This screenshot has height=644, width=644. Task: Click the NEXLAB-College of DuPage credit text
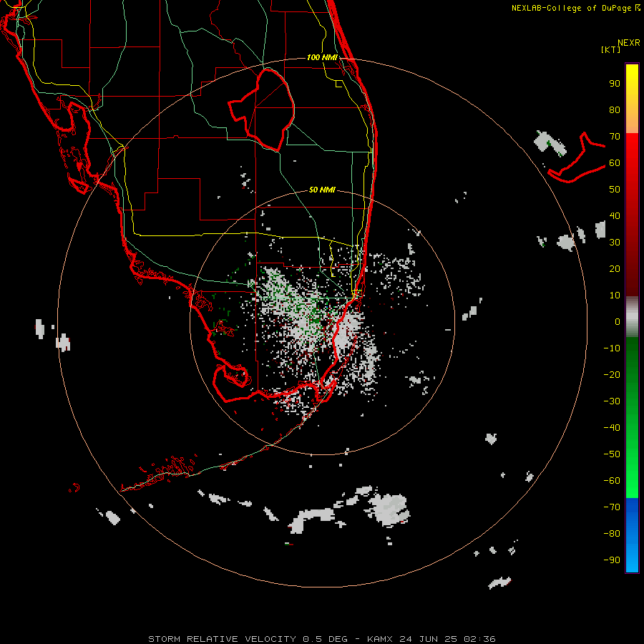[575, 8]
